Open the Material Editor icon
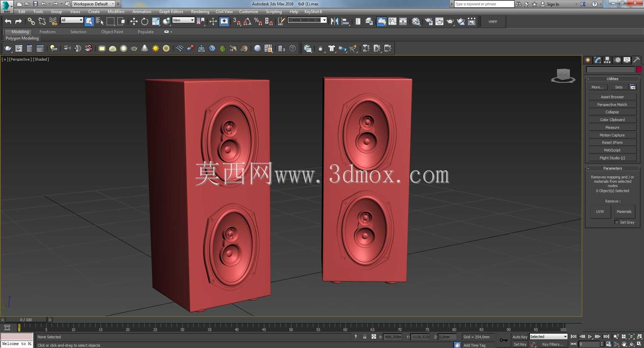The image size is (644, 348). (x=416, y=21)
